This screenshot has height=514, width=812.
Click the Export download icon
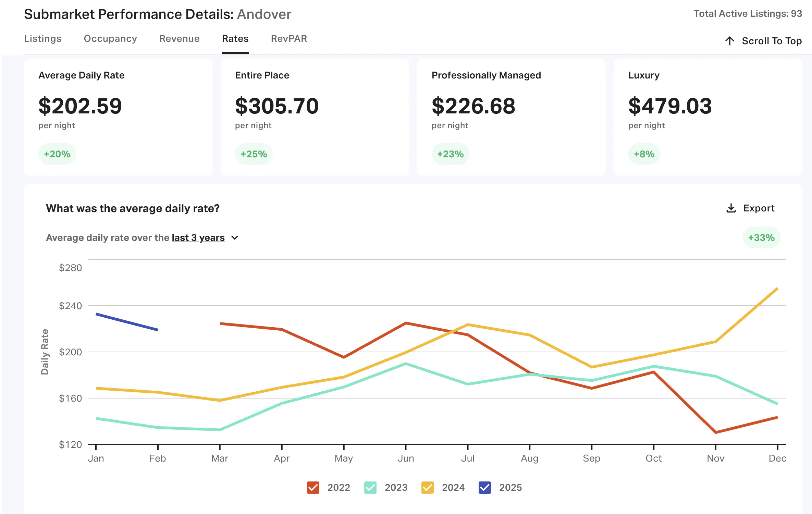pyautogui.click(x=731, y=208)
